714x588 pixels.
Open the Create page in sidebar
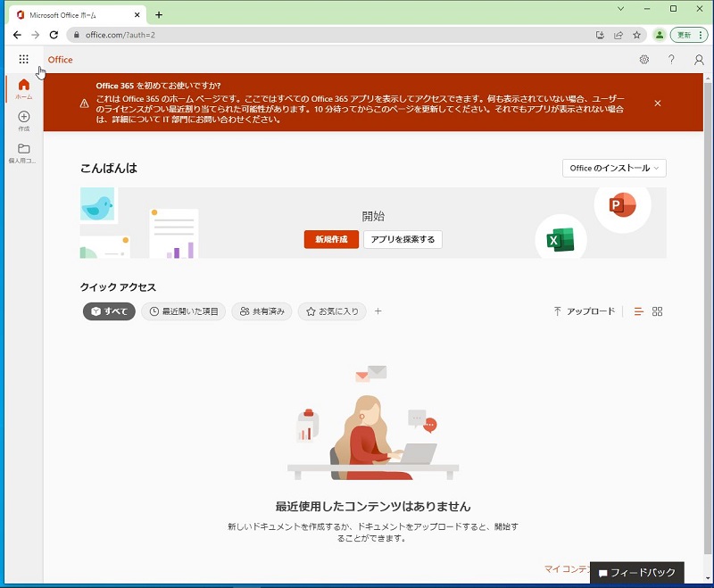pos(24,121)
